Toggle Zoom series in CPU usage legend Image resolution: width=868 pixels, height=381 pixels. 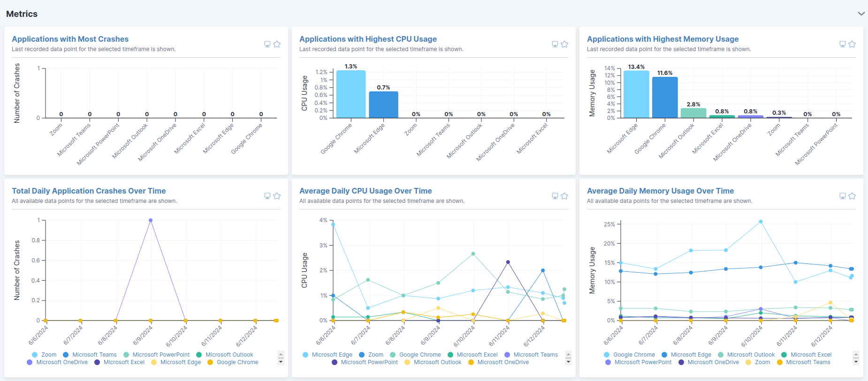(x=371, y=355)
